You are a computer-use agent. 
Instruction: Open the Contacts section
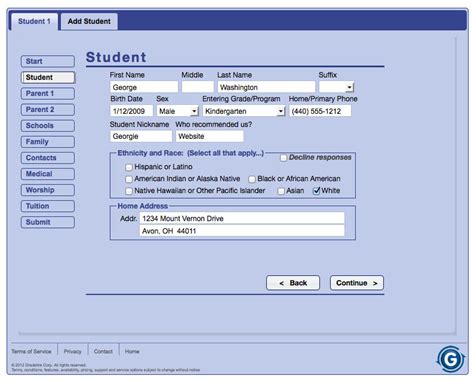pos(48,158)
